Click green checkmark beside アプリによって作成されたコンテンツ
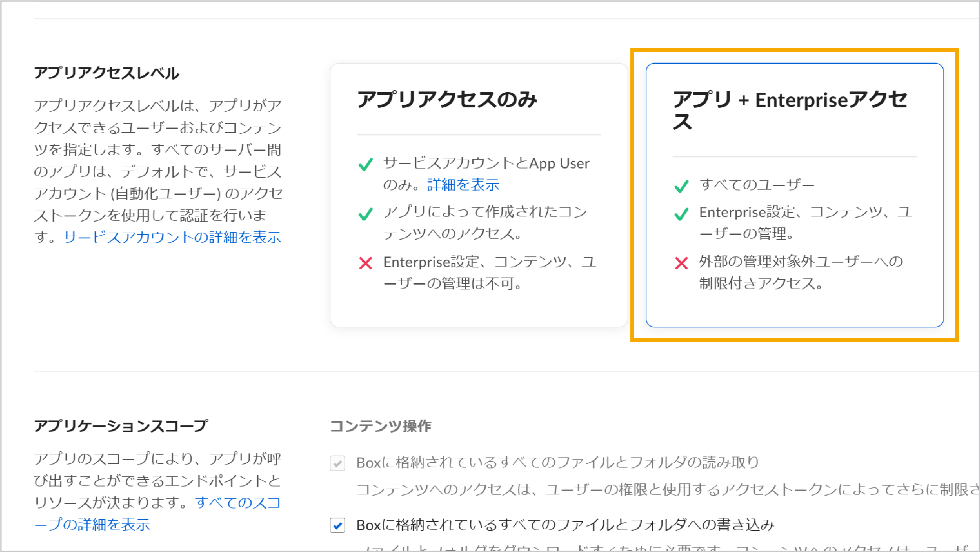 point(366,214)
